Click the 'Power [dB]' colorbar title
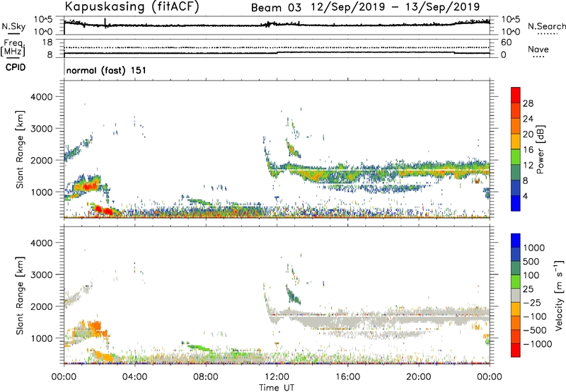The height and width of the screenshot is (392, 566). click(540, 149)
